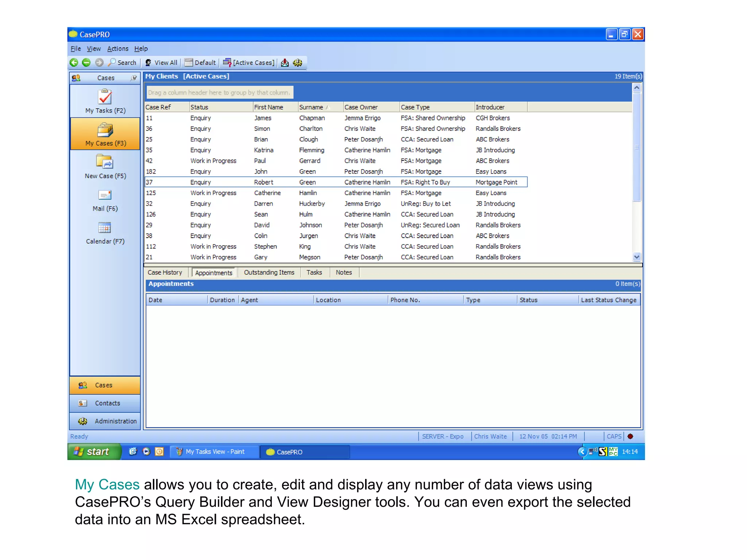Click the CasePRO taskbar button
The width and height of the screenshot is (747, 560).
point(305,452)
